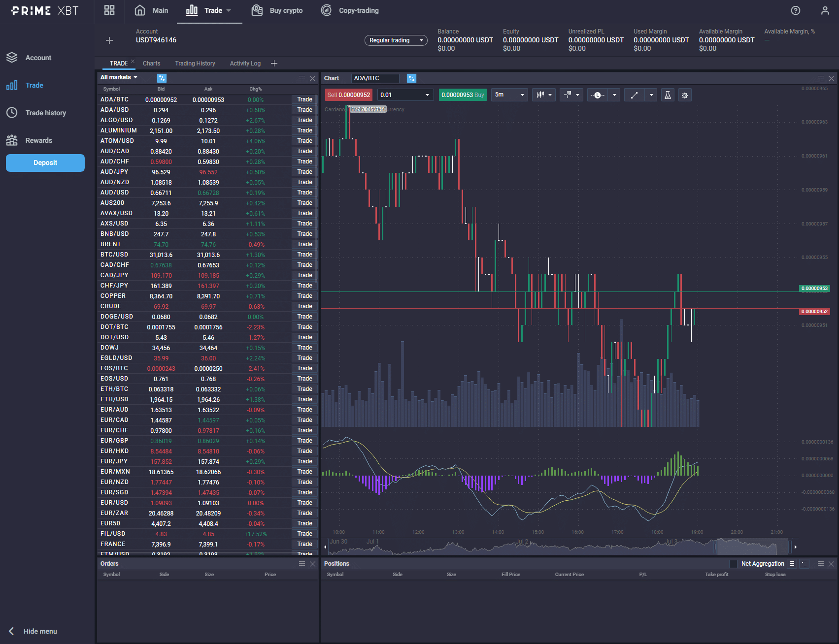
Task: Select the candlestick chart type icon
Action: (x=540, y=95)
